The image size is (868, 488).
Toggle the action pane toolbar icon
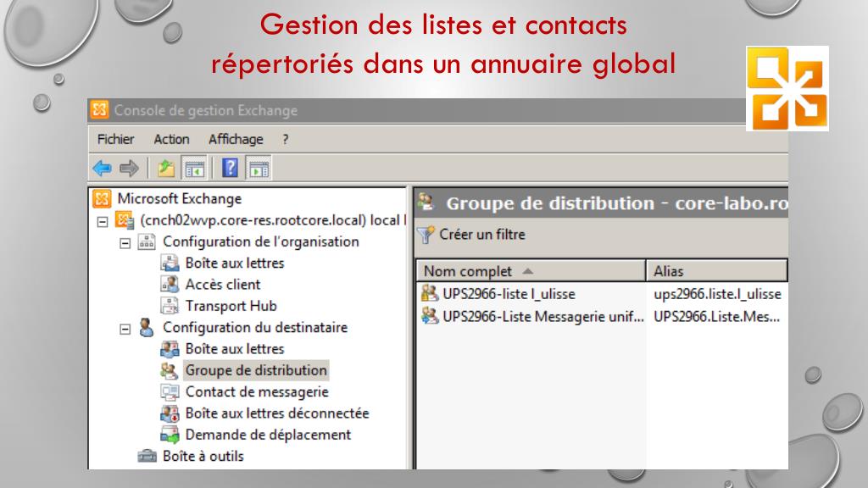click(x=259, y=169)
